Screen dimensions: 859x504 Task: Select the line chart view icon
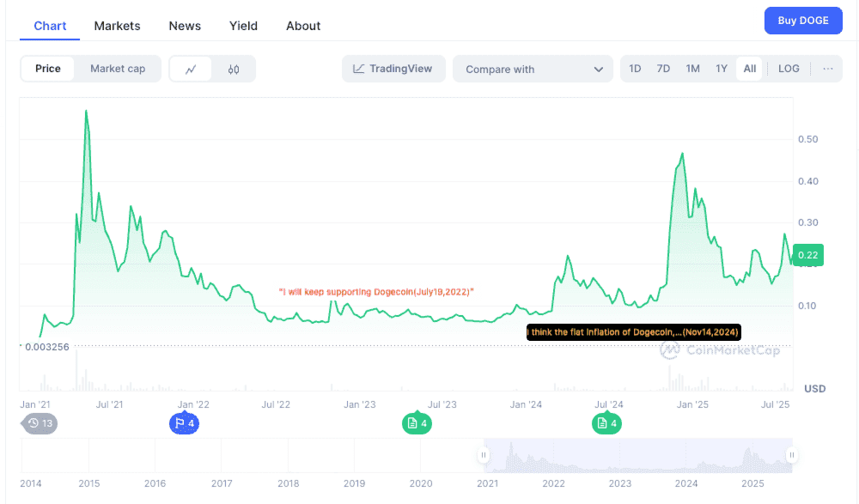click(191, 69)
